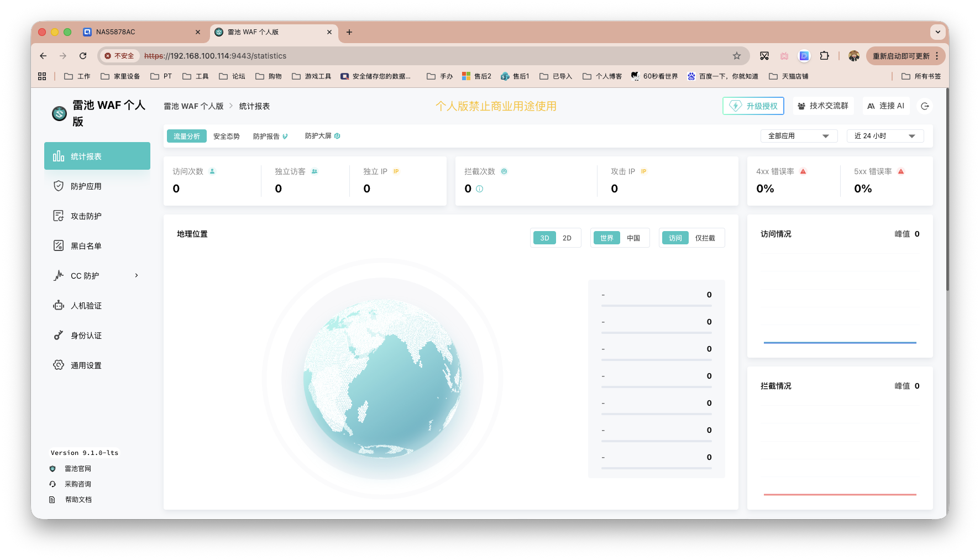Screen dimensions: 980x560
Task: Click the 升级授权 upgrade button
Action: point(753,106)
